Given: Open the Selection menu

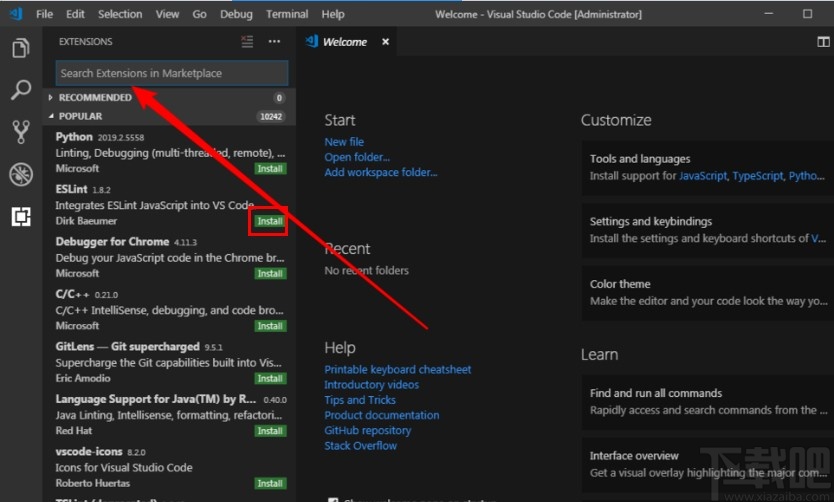Looking at the screenshot, I should coord(120,14).
